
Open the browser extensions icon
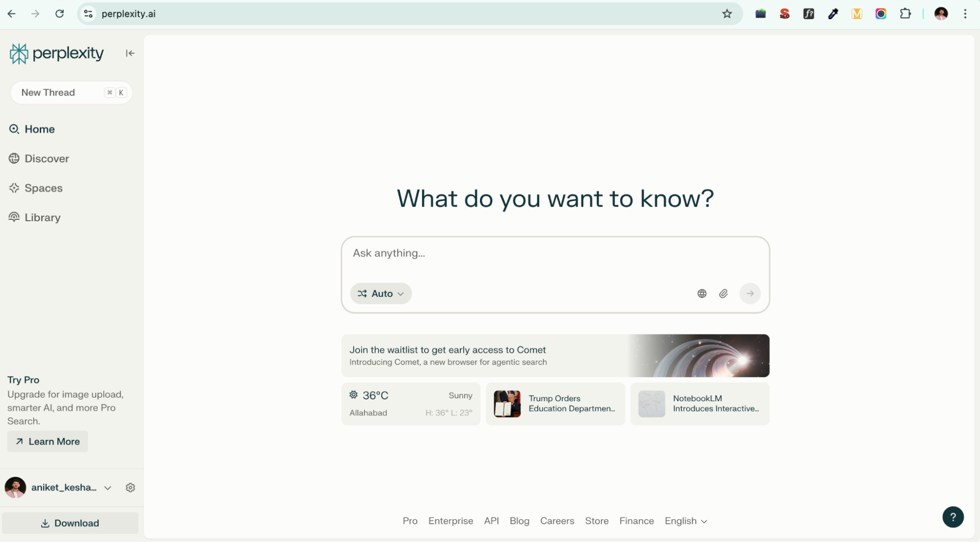coord(905,14)
